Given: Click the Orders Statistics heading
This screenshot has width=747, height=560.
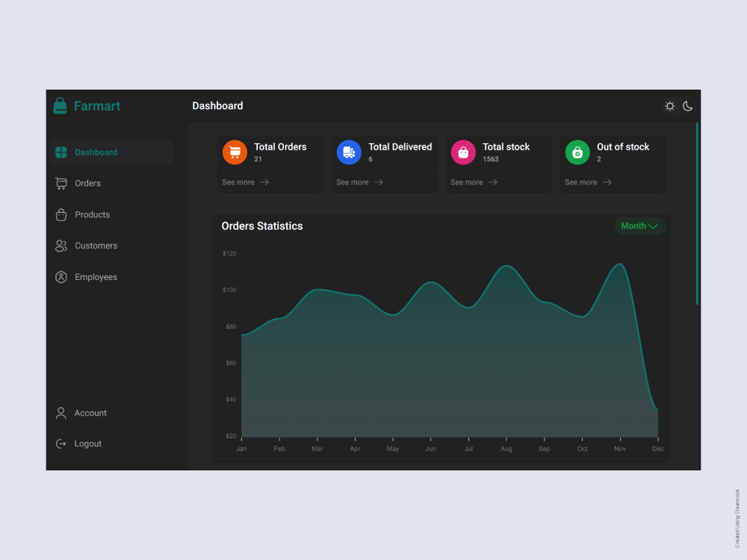Looking at the screenshot, I should pyautogui.click(x=262, y=226).
